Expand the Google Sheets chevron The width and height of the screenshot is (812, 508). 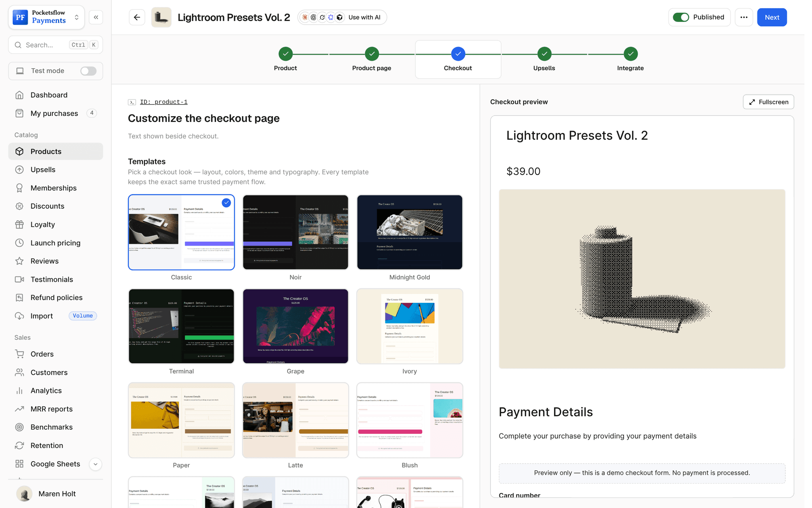96,464
